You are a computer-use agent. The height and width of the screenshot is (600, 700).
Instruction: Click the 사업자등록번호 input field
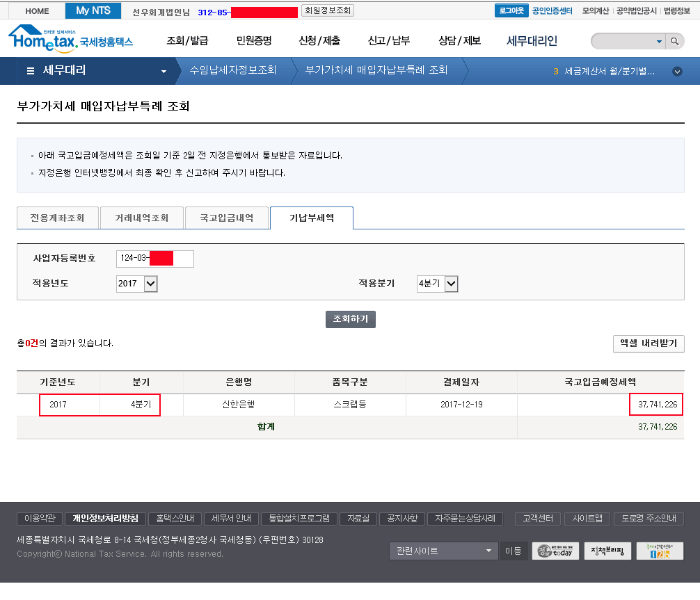(x=154, y=259)
